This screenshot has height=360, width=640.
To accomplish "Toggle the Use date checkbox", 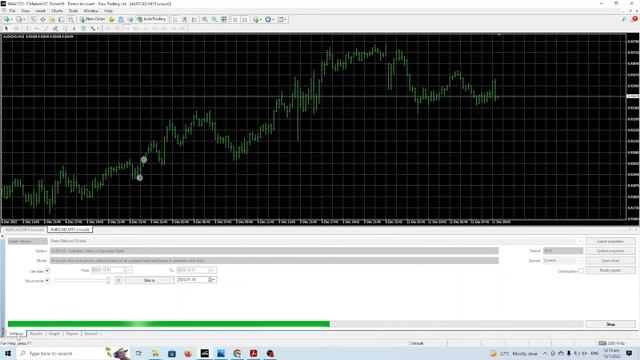I will click(47, 271).
